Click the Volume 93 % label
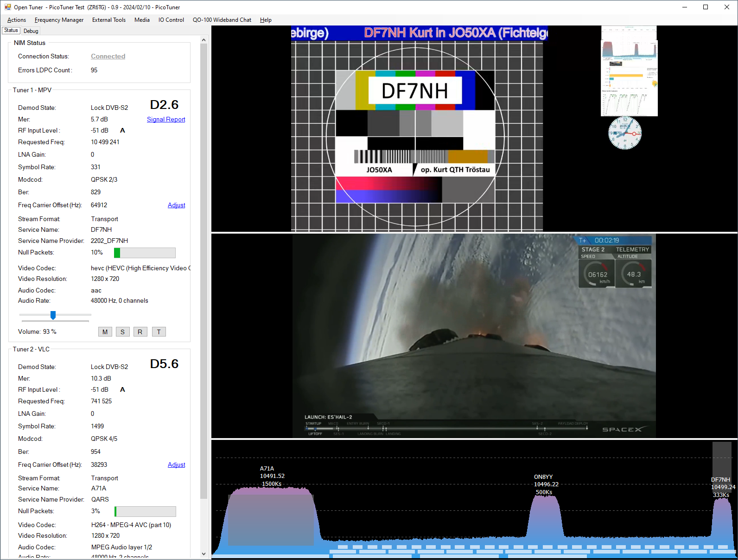 [37, 331]
